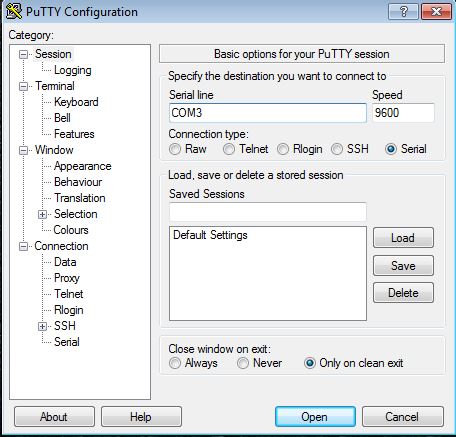Click the Load button
456x437 pixels.
pos(403,238)
